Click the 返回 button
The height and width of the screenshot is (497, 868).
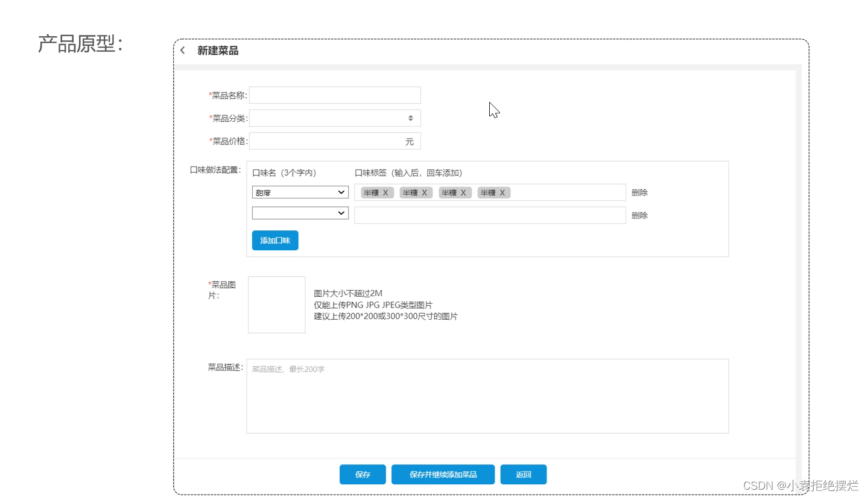click(523, 474)
